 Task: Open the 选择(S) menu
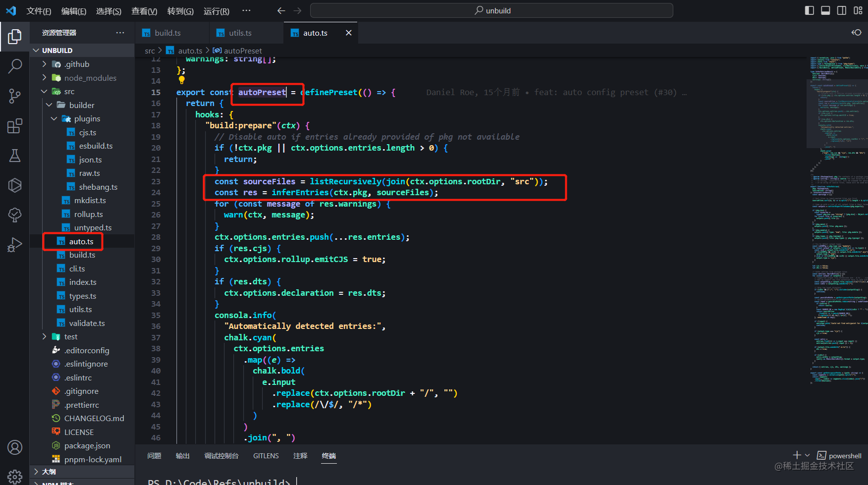point(108,11)
